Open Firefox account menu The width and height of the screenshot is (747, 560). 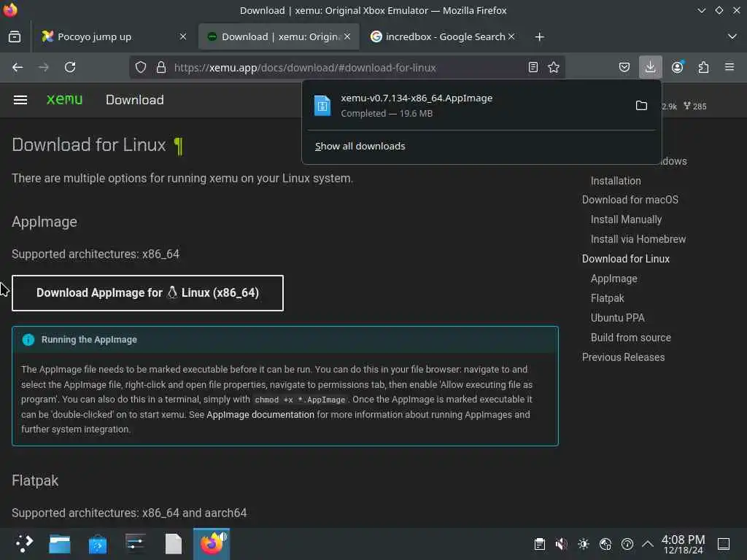click(x=678, y=67)
